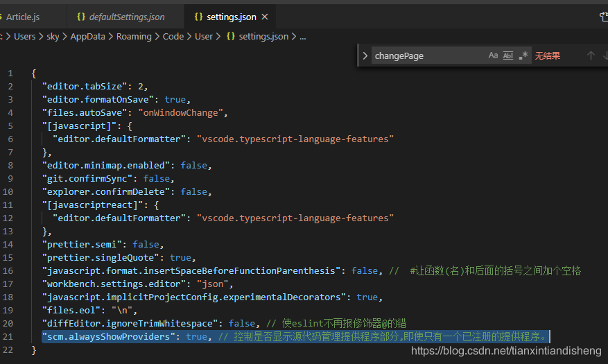Click the "editor.tabSize" key

pyautogui.click(x=85, y=87)
